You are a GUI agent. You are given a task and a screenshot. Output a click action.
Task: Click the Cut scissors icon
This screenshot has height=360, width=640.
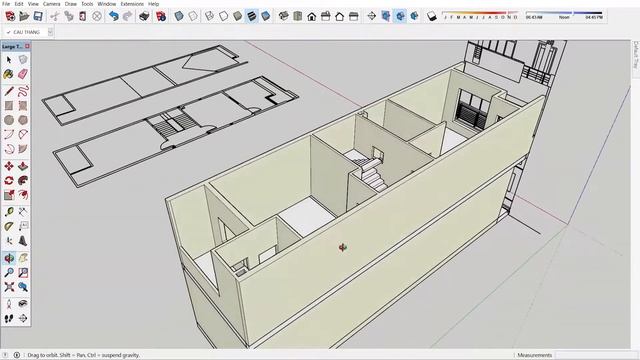[55, 16]
